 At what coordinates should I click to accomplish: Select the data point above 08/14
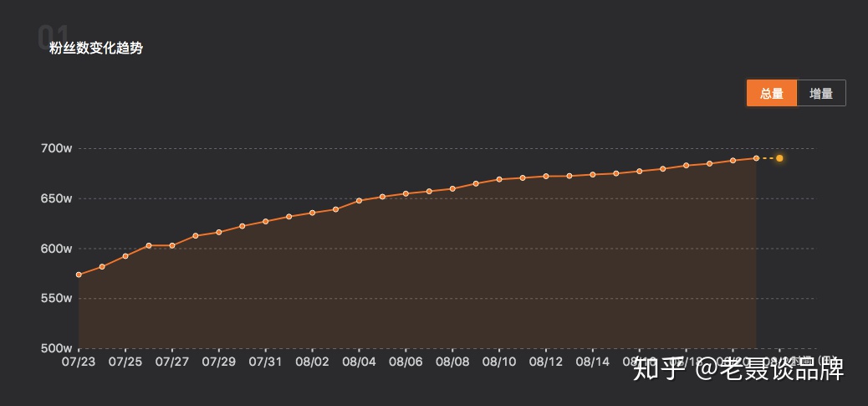[x=593, y=174]
